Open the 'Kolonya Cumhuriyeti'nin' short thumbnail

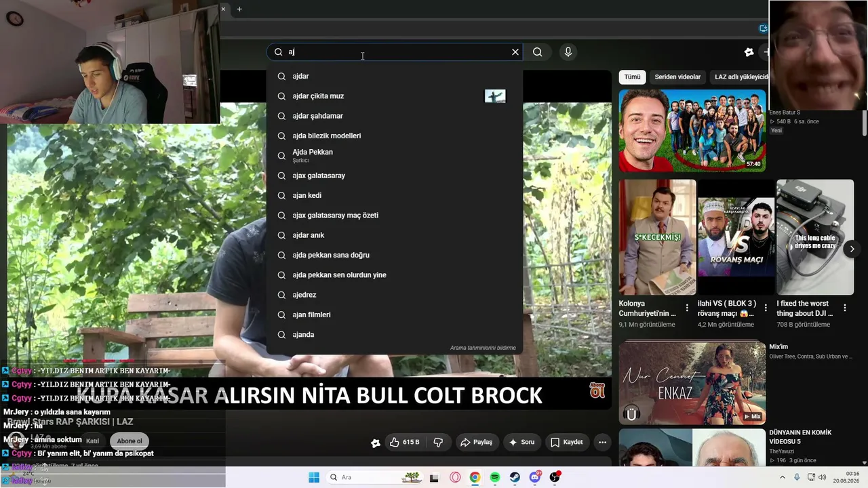point(657,237)
